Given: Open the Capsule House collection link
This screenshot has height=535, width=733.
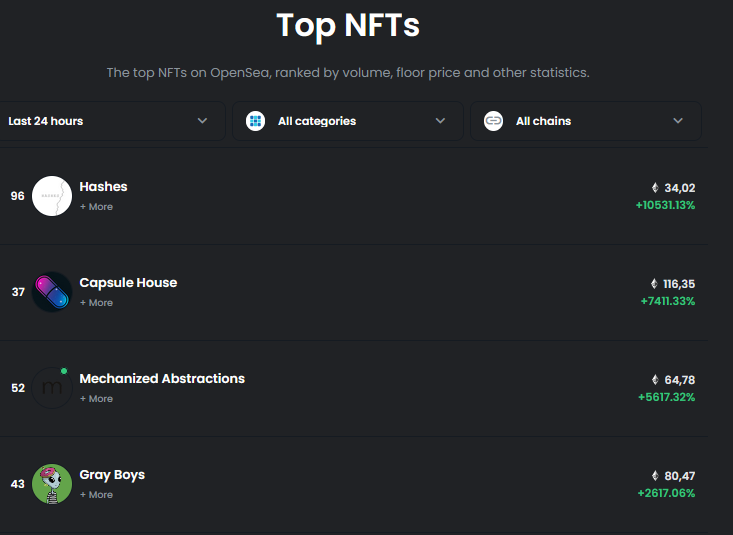Looking at the screenshot, I should click(128, 283).
